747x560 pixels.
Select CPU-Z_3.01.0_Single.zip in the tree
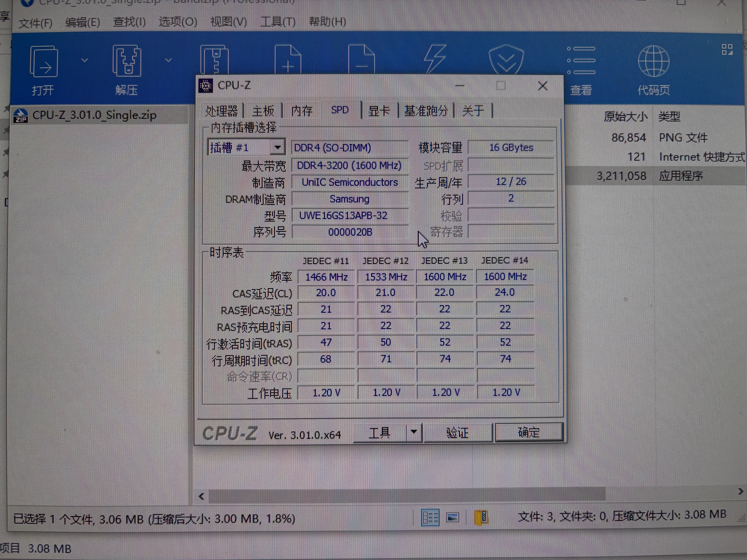[95, 116]
